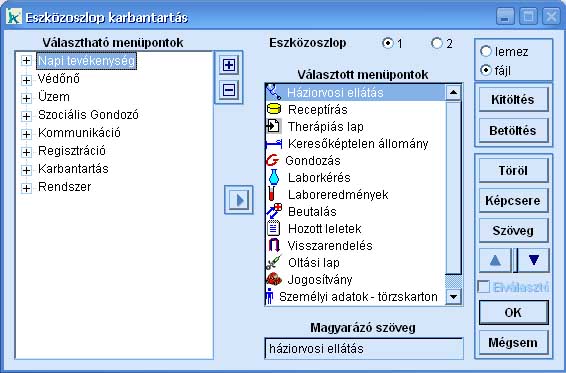Click the collapse-all minus icon button
Image resolution: width=566 pixels, height=373 pixels.
pos(229,90)
